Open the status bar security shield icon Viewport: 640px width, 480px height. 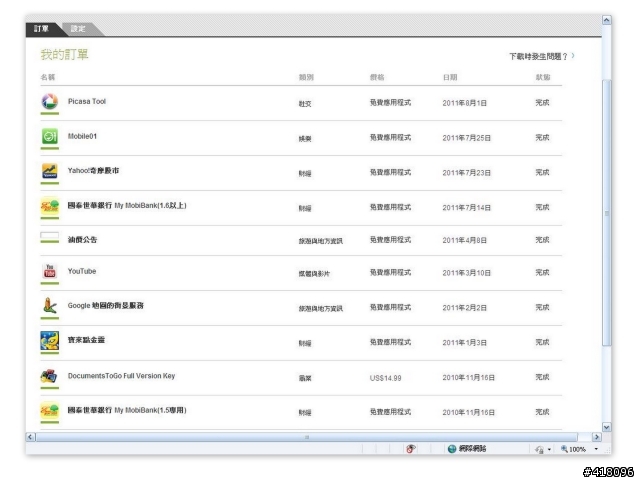click(411, 449)
